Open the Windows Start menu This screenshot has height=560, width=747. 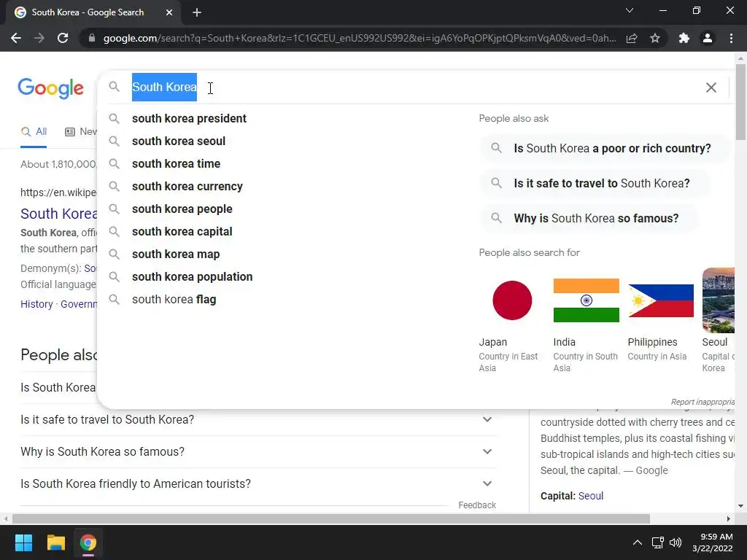(23, 542)
